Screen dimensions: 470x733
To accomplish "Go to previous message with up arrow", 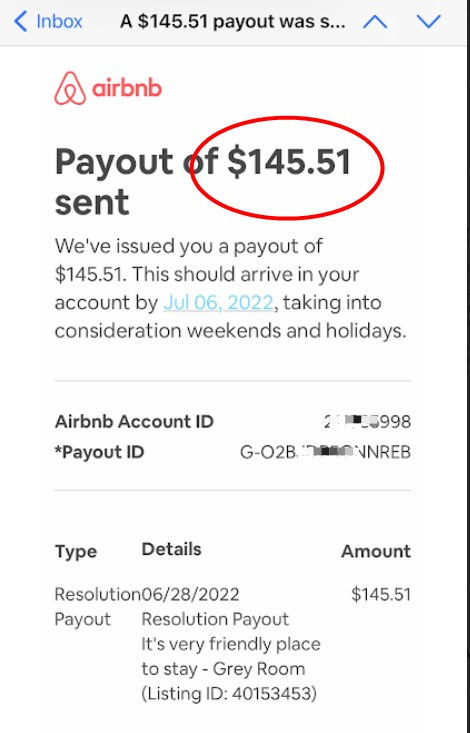I will [375, 22].
